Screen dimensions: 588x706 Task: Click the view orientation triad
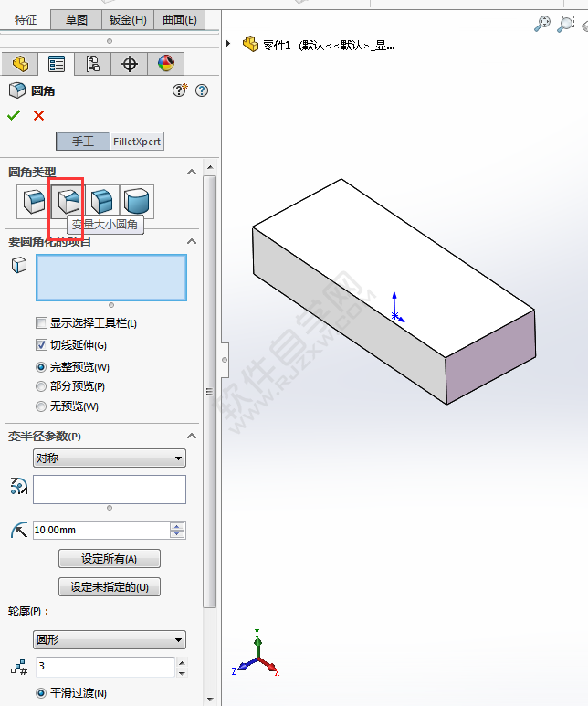[257, 654]
